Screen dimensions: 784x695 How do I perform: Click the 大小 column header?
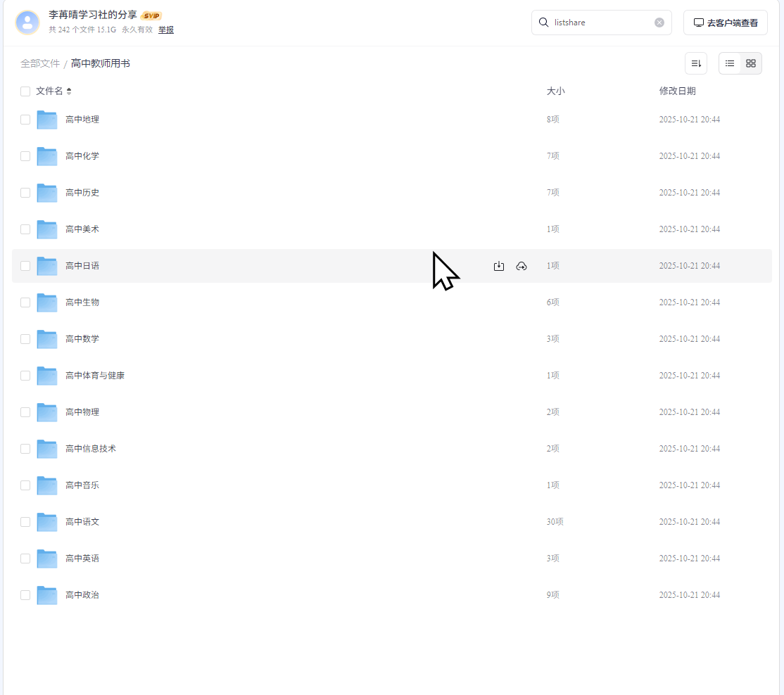[555, 91]
